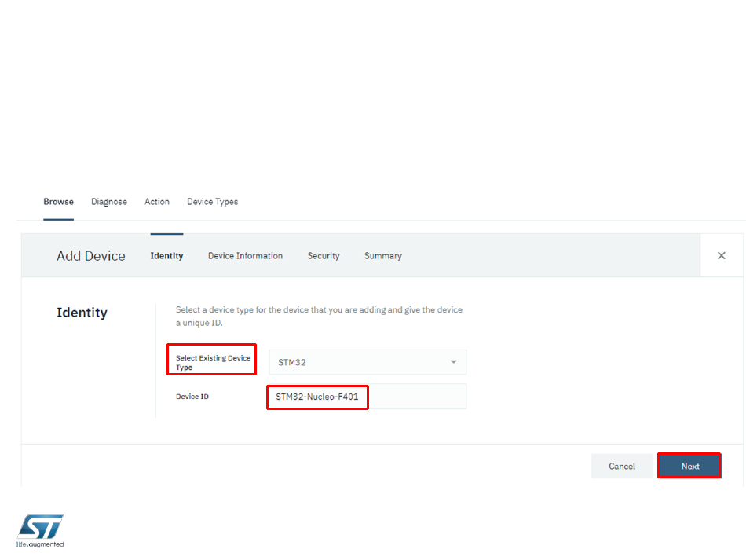Click the 'Select Existing Device Type' label
Screen dimensions: 746x560
pos(213,363)
